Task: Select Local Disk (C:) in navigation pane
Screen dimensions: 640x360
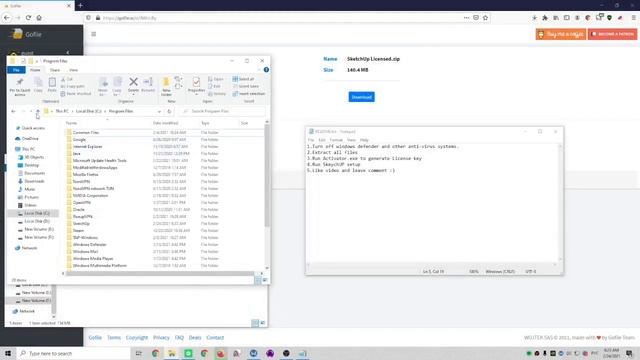Action: [x=37, y=213]
